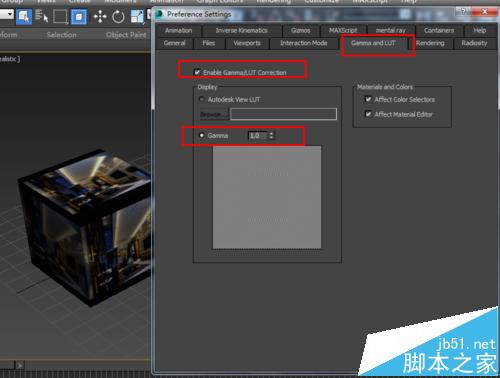Close the Preference Settings dialog
The height and width of the screenshot is (378, 500).
pos(485,12)
